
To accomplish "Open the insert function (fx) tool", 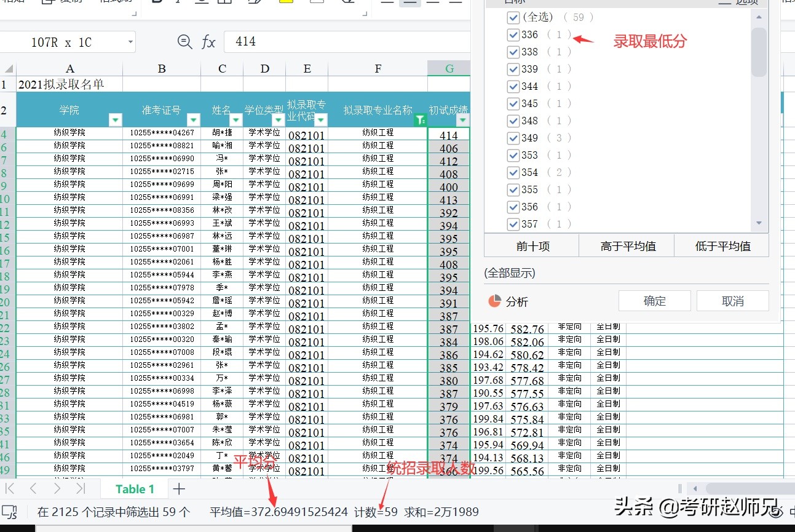I will (208, 41).
